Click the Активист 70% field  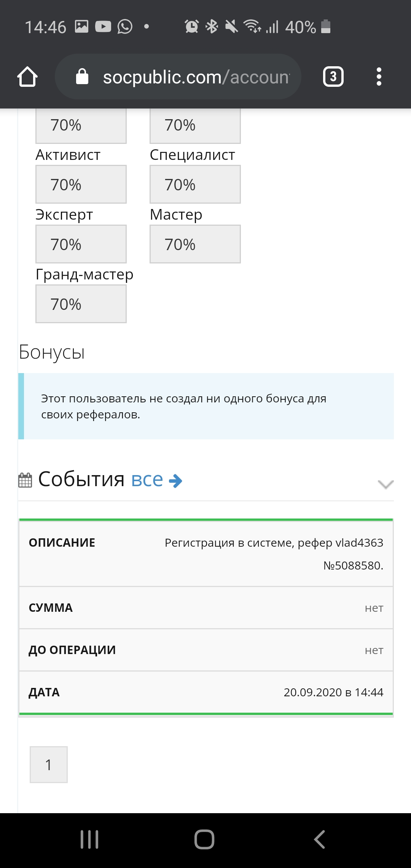[81, 184]
